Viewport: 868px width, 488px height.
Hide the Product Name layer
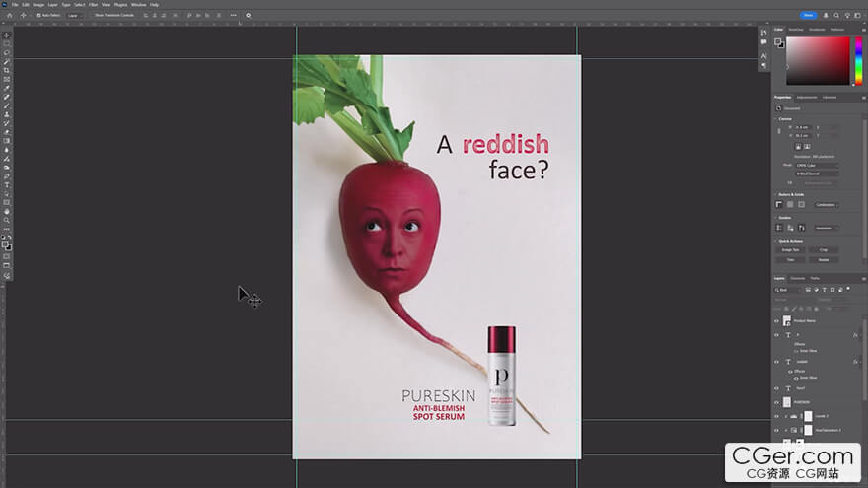pos(776,320)
